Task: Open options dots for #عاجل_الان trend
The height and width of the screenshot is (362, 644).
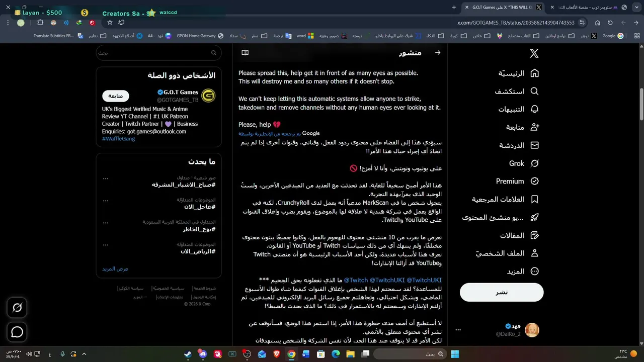Action: 106,200
